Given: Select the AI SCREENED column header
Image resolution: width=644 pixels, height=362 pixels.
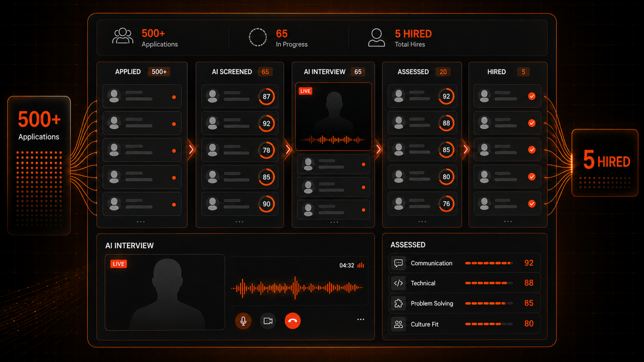Looking at the screenshot, I should pos(242,72).
